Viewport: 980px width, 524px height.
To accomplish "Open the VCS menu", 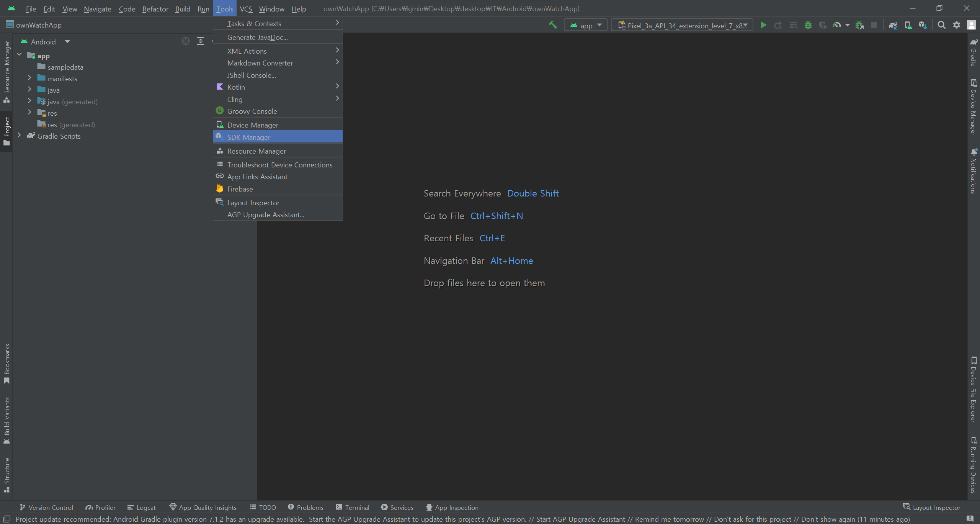I will tap(246, 8).
